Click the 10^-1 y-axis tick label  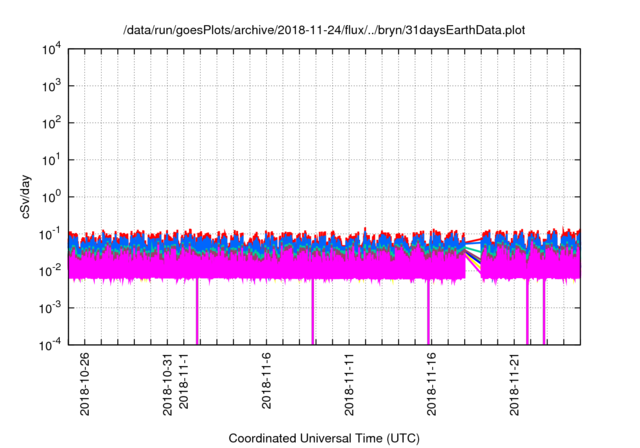coord(51,235)
